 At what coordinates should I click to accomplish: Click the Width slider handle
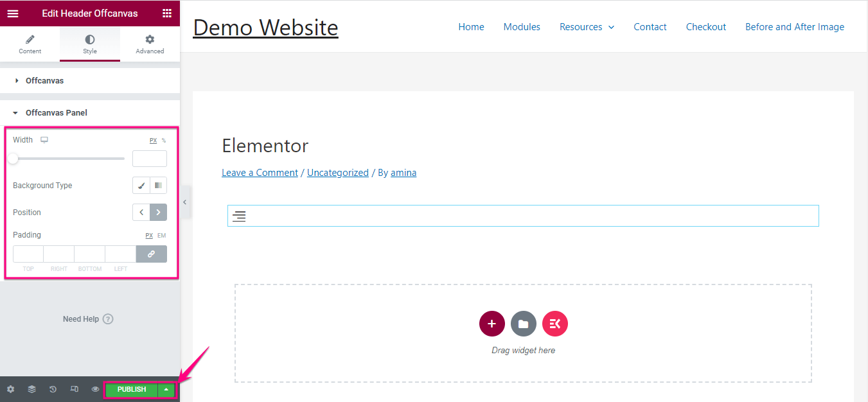13,159
